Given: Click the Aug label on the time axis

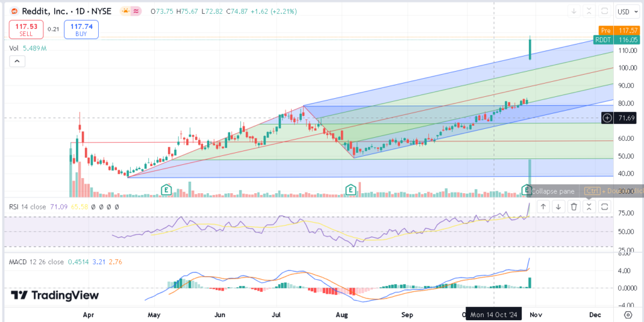Looking at the screenshot, I should [341, 315].
